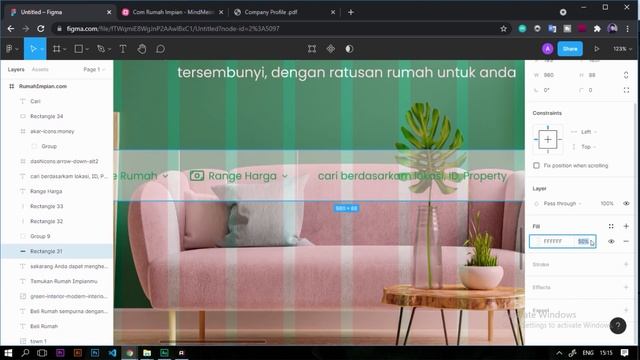
Task: Switch to the Untitled – Figma browser tab
Action: 60,12
